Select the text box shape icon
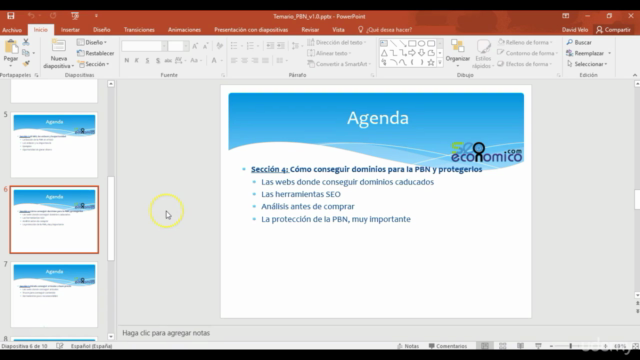The height and width of the screenshot is (360, 640). [x=384, y=43]
